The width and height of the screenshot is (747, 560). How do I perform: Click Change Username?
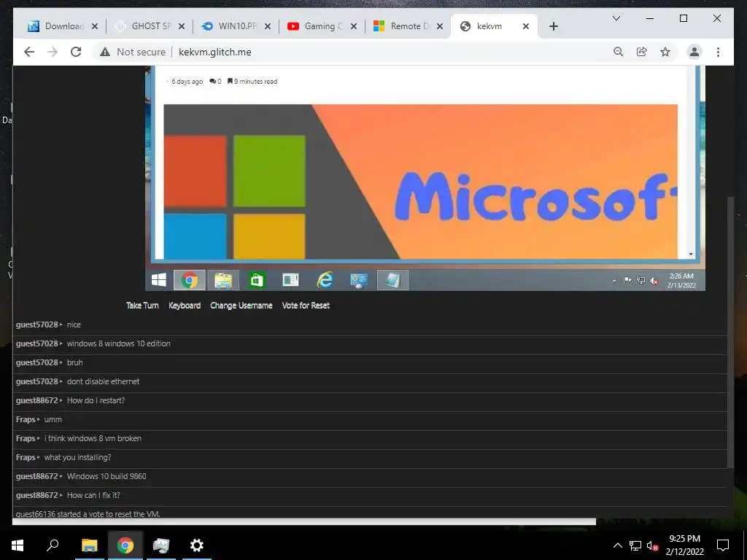[241, 306]
